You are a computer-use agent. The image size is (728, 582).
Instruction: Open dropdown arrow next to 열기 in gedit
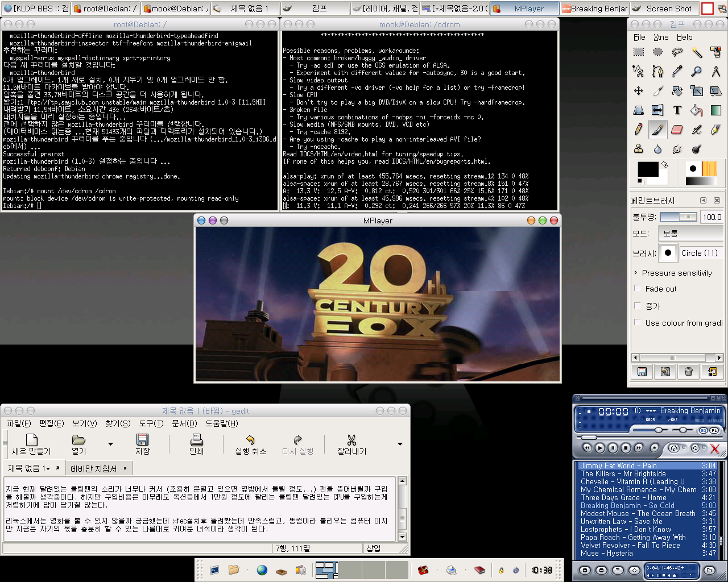pyautogui.click(x=110, y=444)
